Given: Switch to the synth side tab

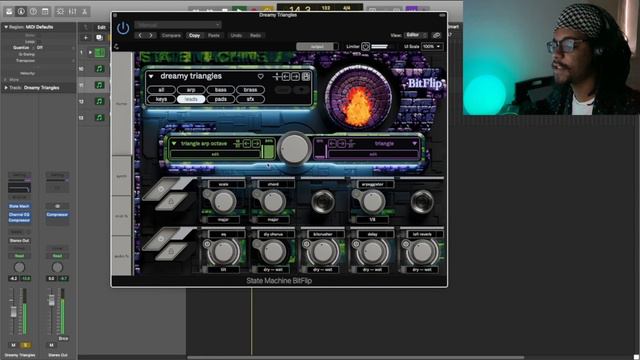Looking at the screenshot, I should coord(122,176).
